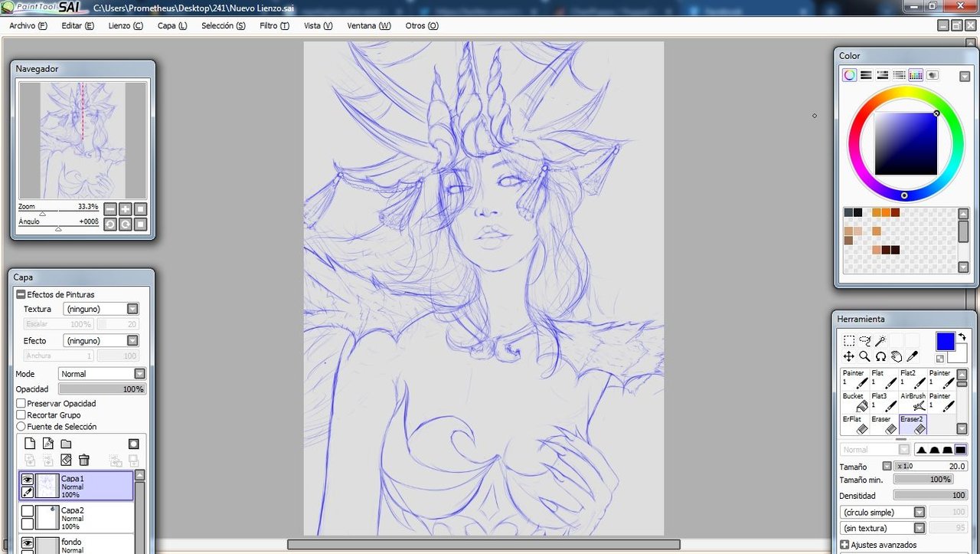Toggle the Swatches palette view
The image size is (980, 554).
point(916,75)
